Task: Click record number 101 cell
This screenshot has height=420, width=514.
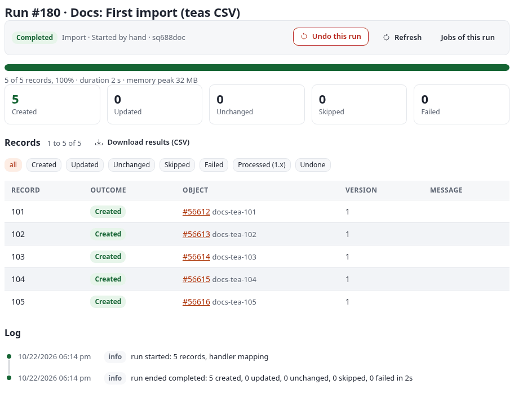Action: pyautogui.click(x=18, y=212)
